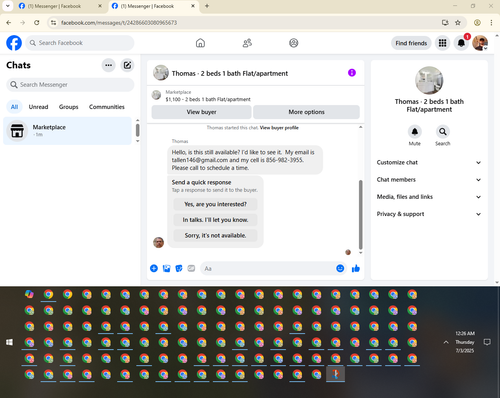Send quick reply 'Yes, are you interested?'
This screenshot has height=398, width=500.
[215, 204]
